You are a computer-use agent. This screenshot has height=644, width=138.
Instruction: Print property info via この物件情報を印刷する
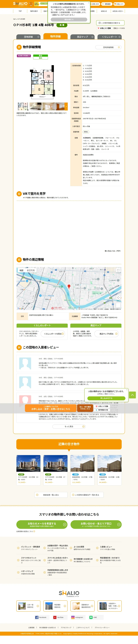tap(110, 23)
